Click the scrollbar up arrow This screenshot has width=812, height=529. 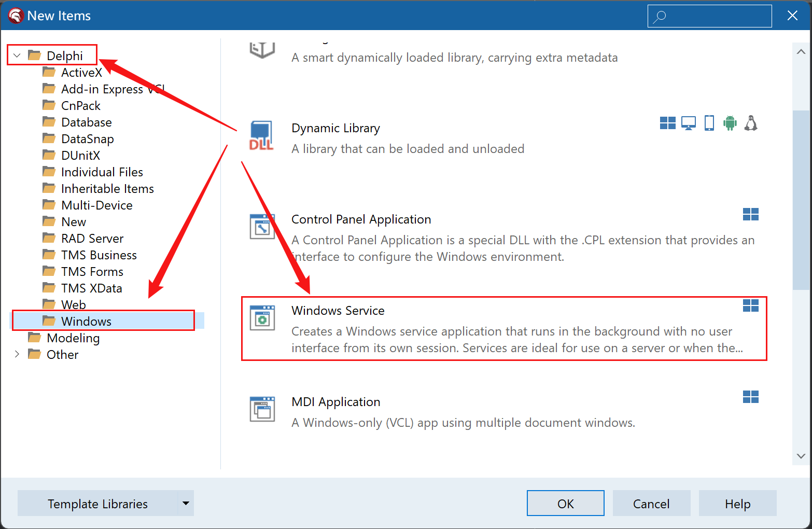(801, 51)
